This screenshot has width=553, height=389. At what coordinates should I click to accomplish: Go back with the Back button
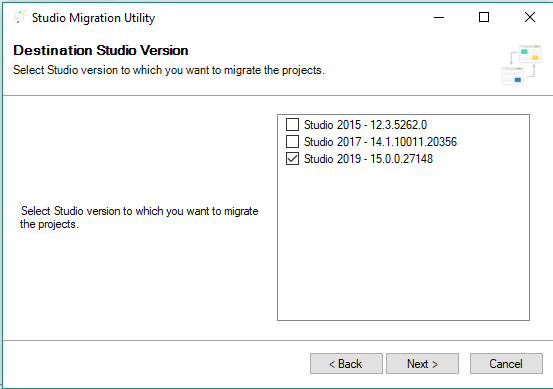[346, 364]
